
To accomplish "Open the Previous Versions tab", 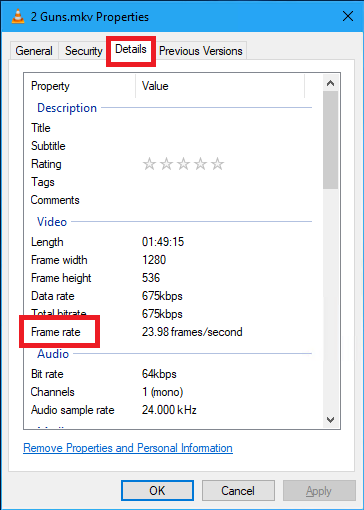I will (x=201, y=51).
